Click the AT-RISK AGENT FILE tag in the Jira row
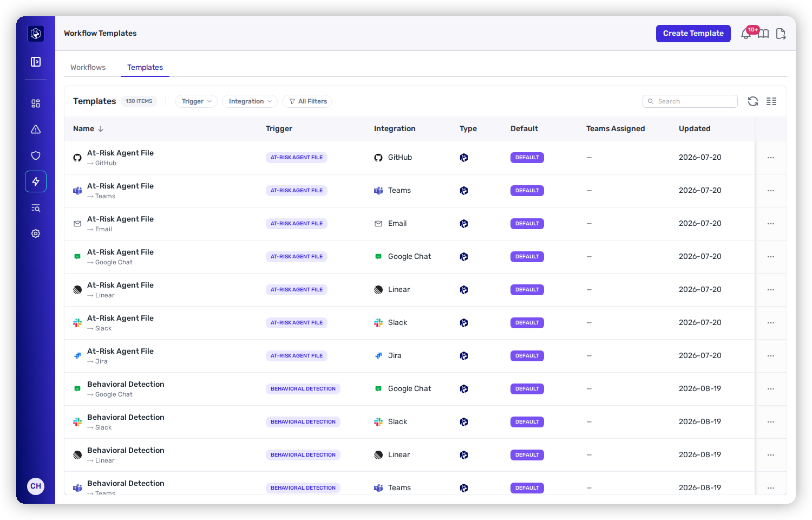 click(x=297, y=356)
